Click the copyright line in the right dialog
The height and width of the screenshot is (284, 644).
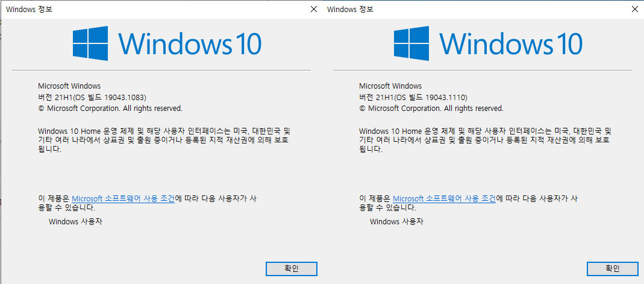click(431, 109)
